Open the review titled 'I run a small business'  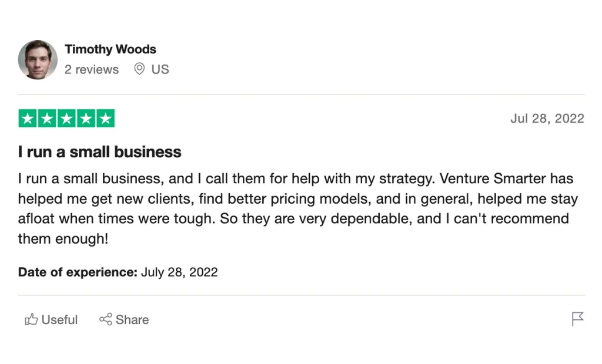point(99,151)
